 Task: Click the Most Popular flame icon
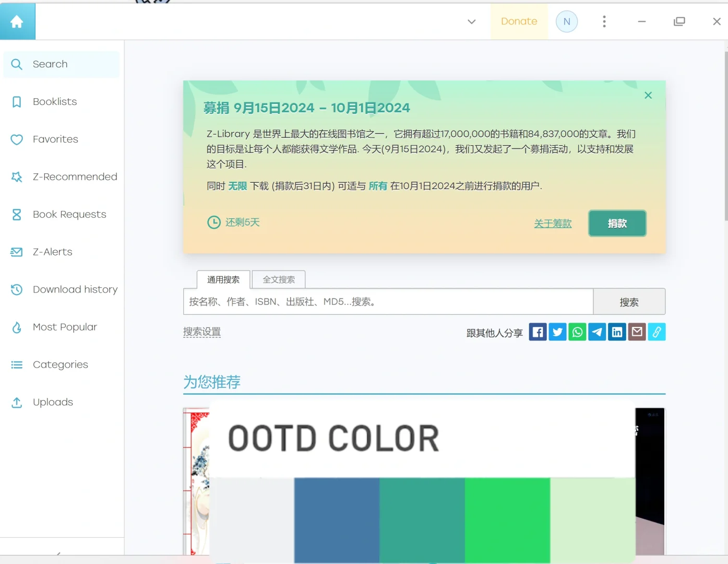pyautogui.click(x=17, y=327)
